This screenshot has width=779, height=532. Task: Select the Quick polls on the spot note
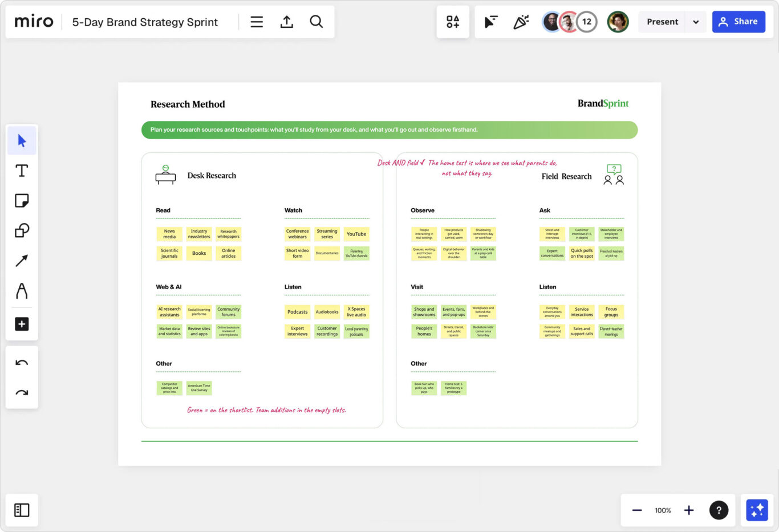[582, 253]
